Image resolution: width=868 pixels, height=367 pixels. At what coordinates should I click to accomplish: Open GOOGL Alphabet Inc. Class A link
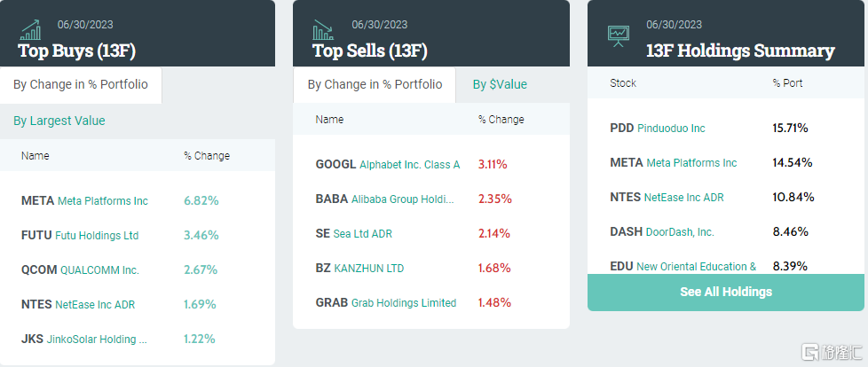click(x=388, y=165)
